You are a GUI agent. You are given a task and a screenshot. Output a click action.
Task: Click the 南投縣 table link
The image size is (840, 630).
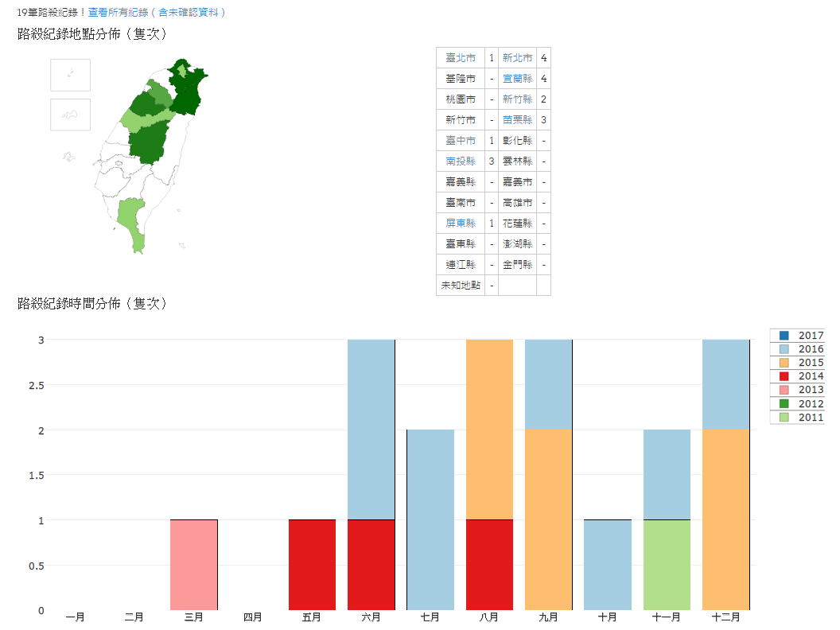461,161
